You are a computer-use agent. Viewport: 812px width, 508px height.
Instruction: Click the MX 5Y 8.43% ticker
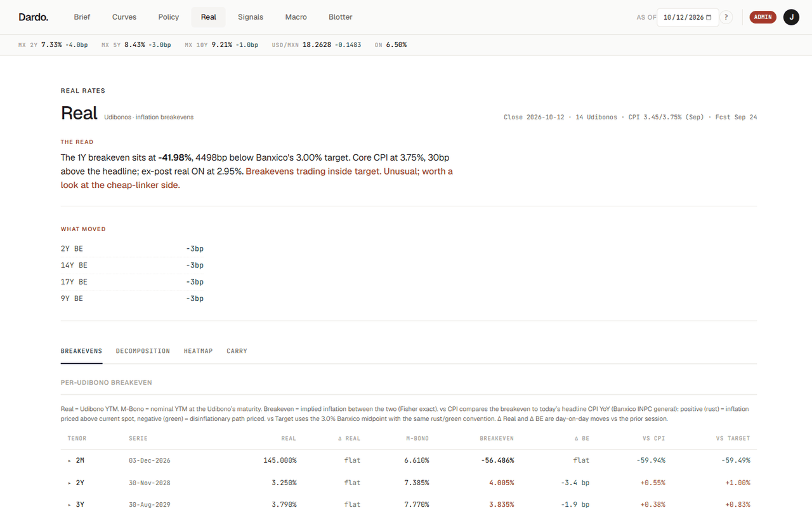(136, 45)
